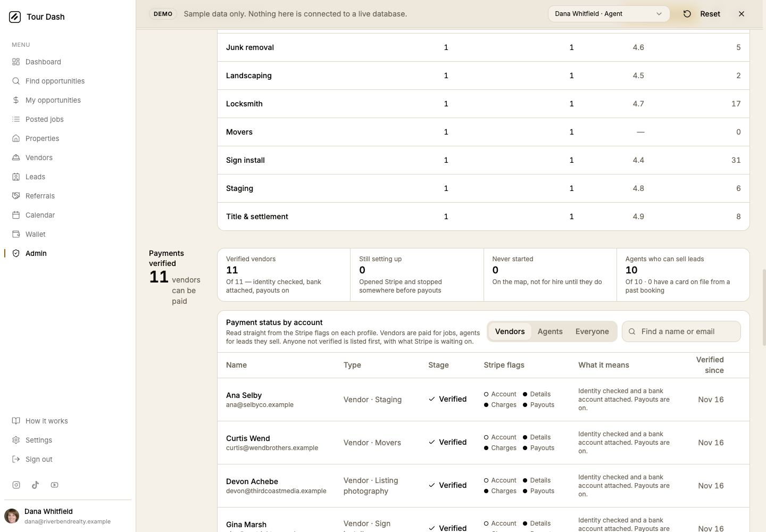Dismiss the demo banner with X
This screenshot has width=766, height=532.
pyautogui.click(x=742, y=14)
